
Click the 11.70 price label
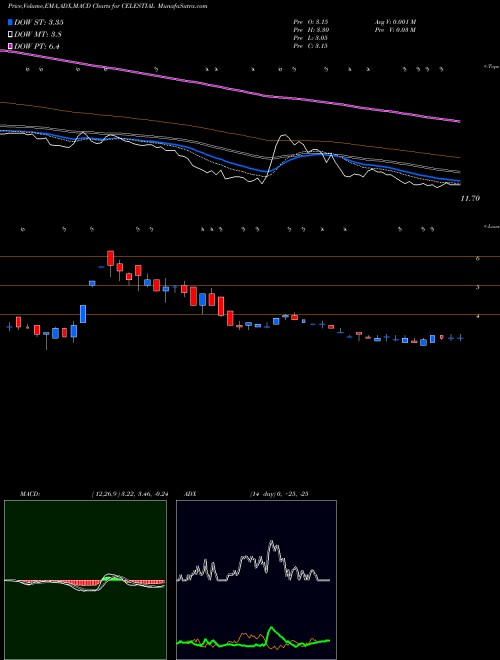470,198
